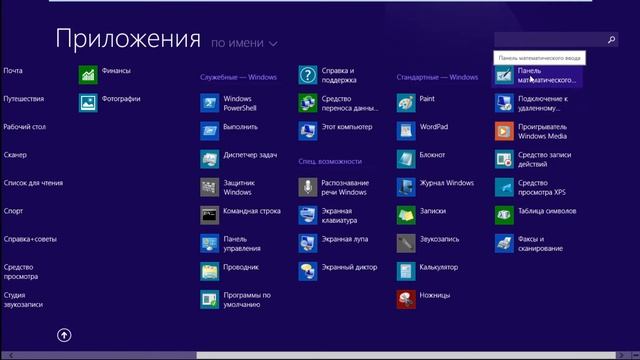Open Таблица символов icon
640x360 pixels.
point(504,216)
